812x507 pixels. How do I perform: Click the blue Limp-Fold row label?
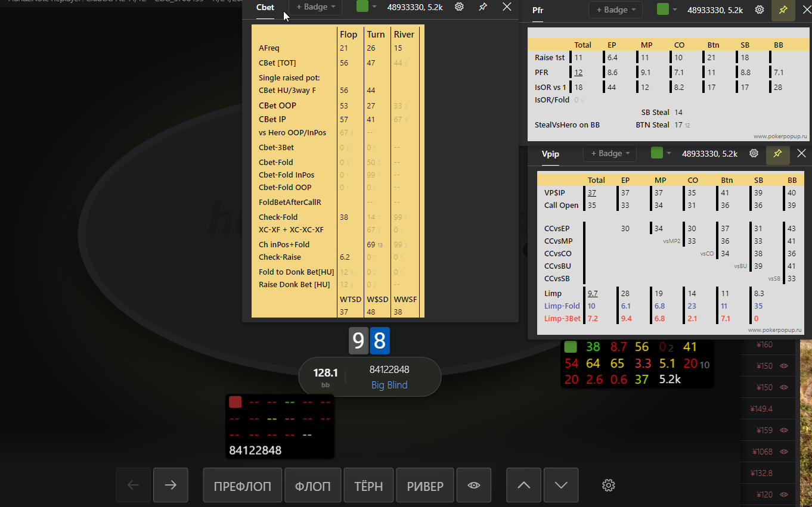click(562, 306)
